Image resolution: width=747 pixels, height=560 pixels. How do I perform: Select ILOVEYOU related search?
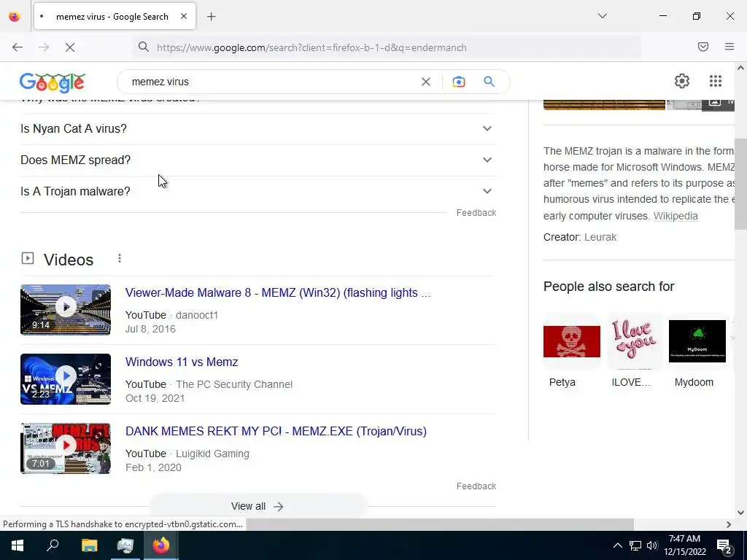tap(635, 351)
